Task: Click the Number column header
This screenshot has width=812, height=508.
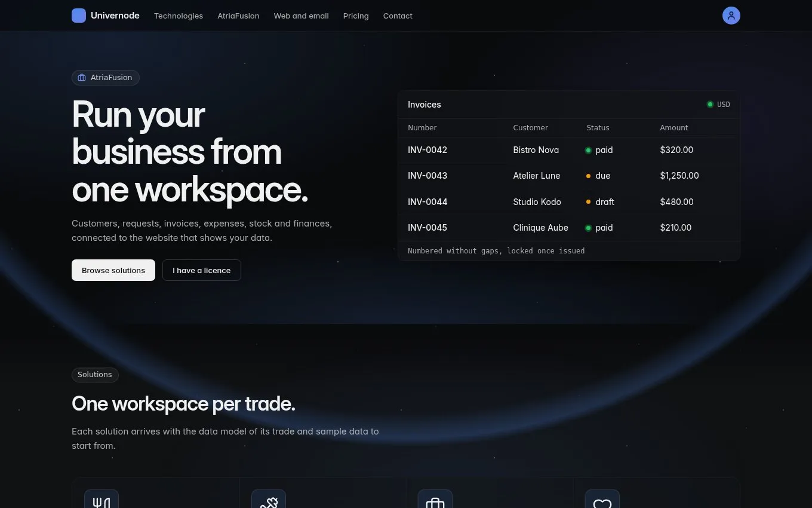Action: 422,128
